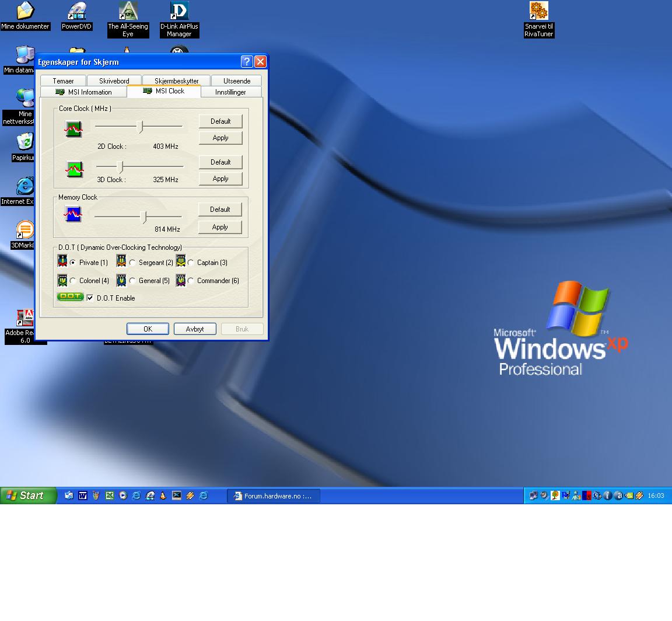
Task: Click the dialog's question mark help button
Action: tap(246, 62)
